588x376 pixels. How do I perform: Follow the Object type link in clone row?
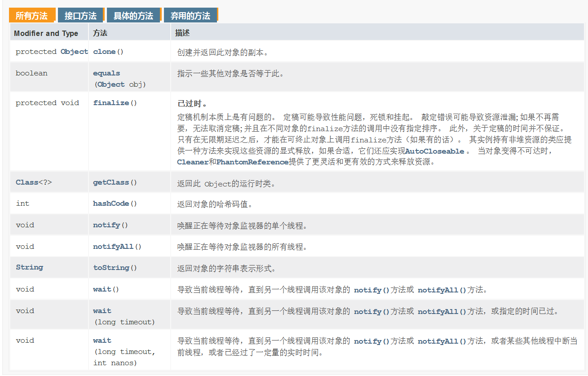(x=74, y=52)
